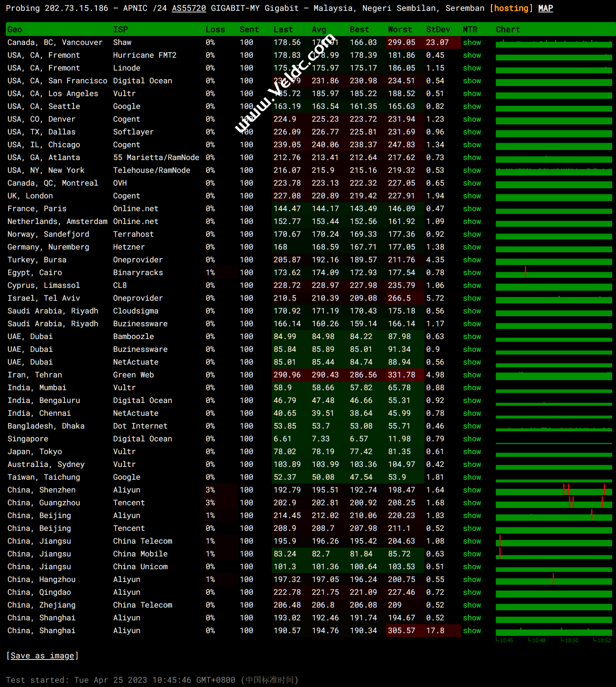
Task: Click the Worst column header
Action: pyautogui.click(x=400, y=29)
